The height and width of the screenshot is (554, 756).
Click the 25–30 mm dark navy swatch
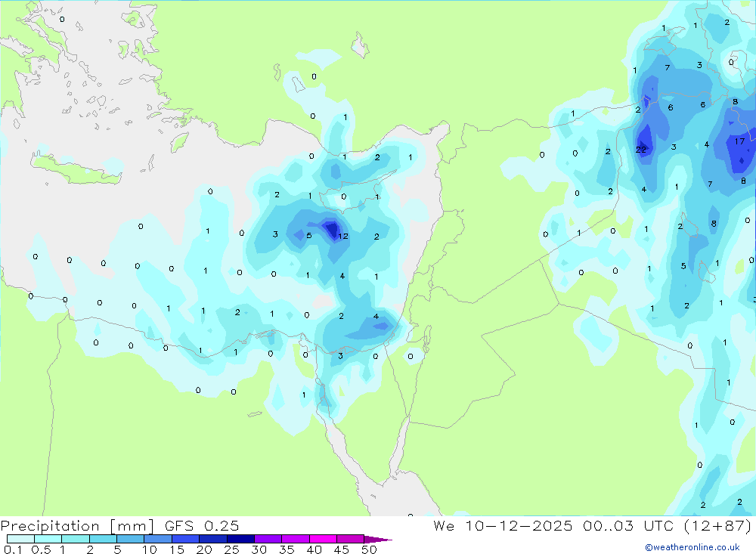point(240,539)
